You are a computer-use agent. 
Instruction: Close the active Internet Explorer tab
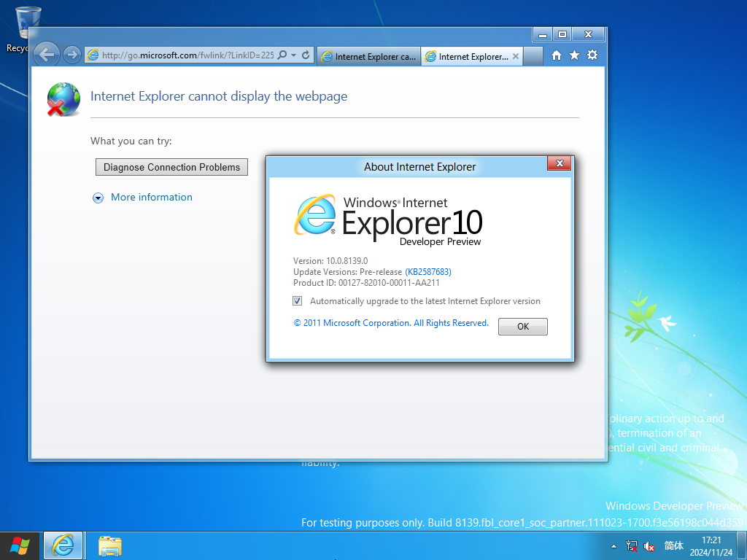[x=516, y=56]
